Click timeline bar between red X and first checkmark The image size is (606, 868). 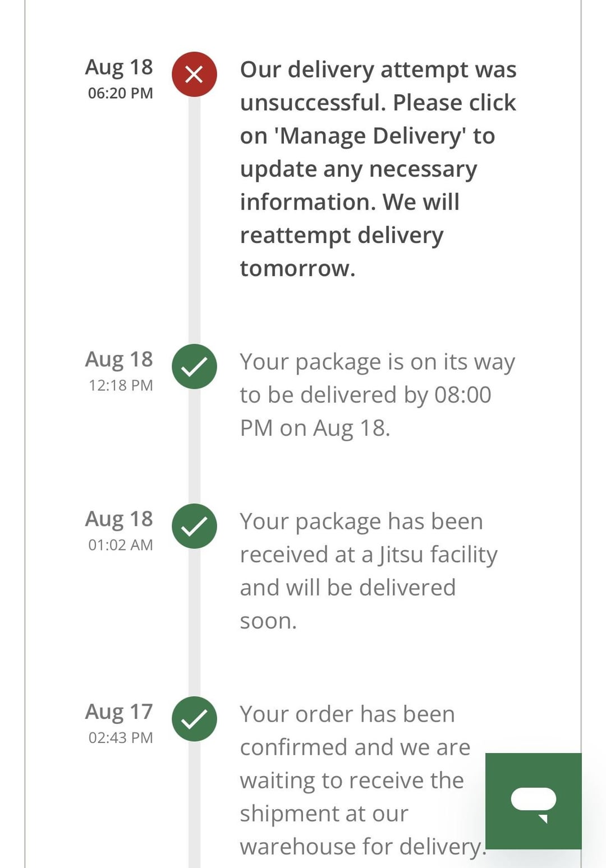(194, 219)
